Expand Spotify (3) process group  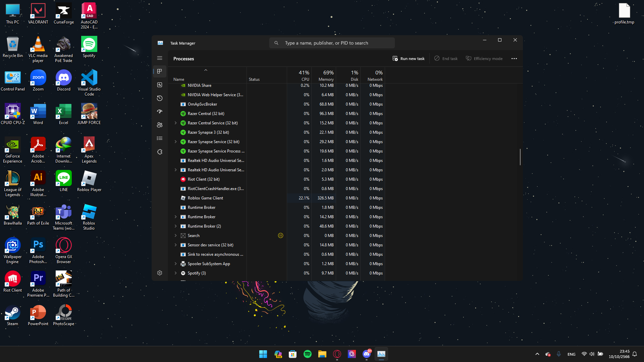coord(175,273)
